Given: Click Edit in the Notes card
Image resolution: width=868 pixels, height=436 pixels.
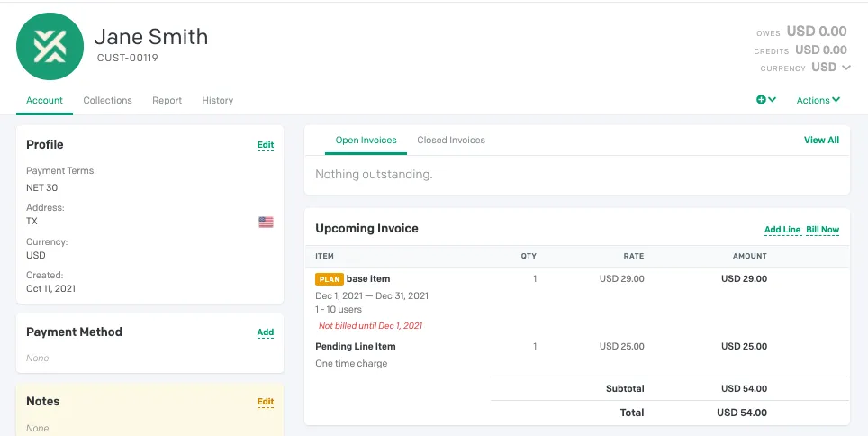Looking at the screenshot, I should coord(265,402).
